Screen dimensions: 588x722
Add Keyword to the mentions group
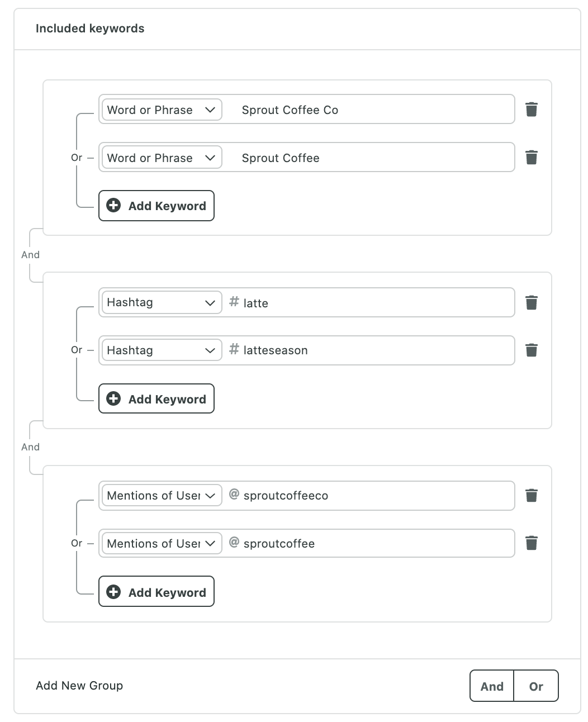coord(157,592)
